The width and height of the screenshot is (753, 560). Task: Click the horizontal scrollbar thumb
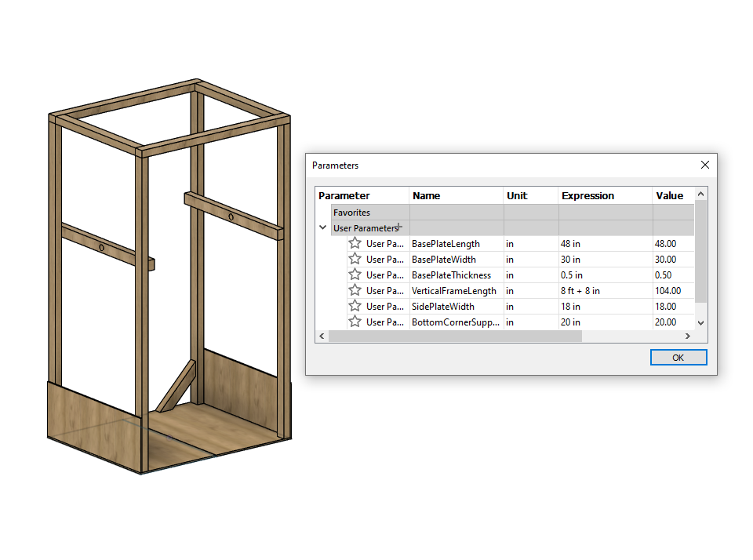455,336
